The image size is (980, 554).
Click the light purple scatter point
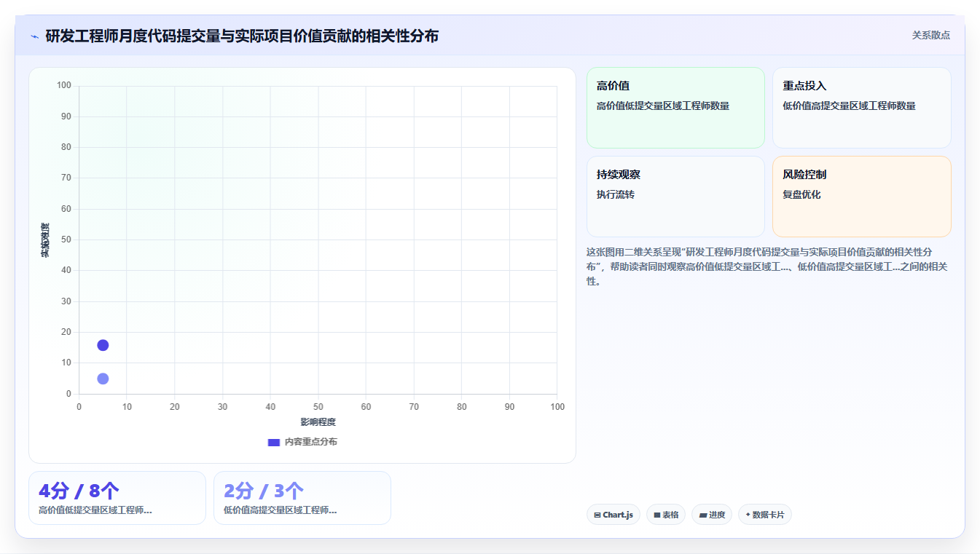tap(103, 379)
